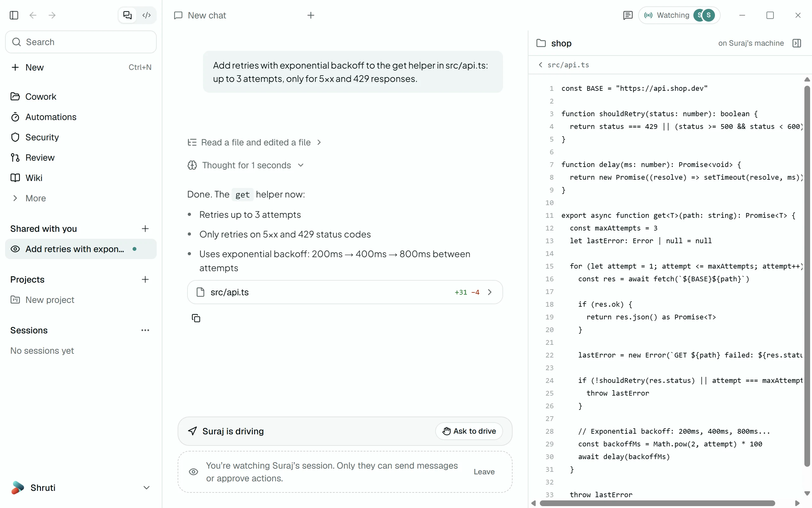Screen dimensions: 812x508
Task: Open the src/api.ts diff card
Action: 345,292
